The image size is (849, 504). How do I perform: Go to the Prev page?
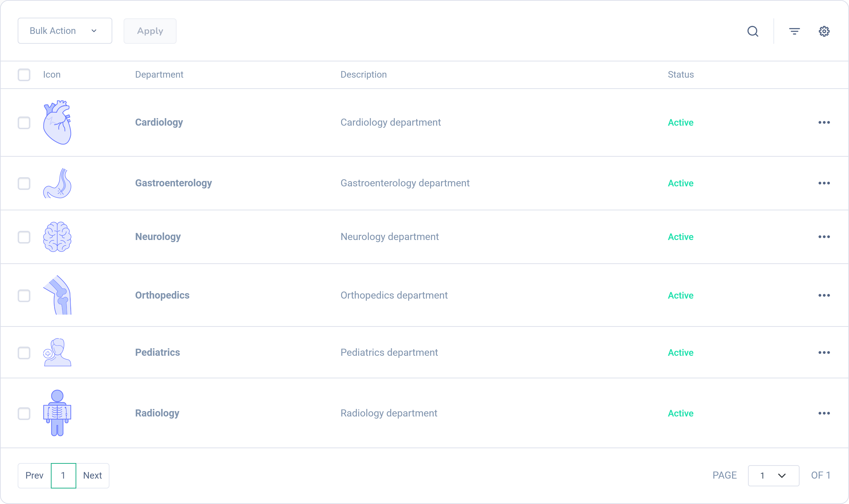click(34, 476)
